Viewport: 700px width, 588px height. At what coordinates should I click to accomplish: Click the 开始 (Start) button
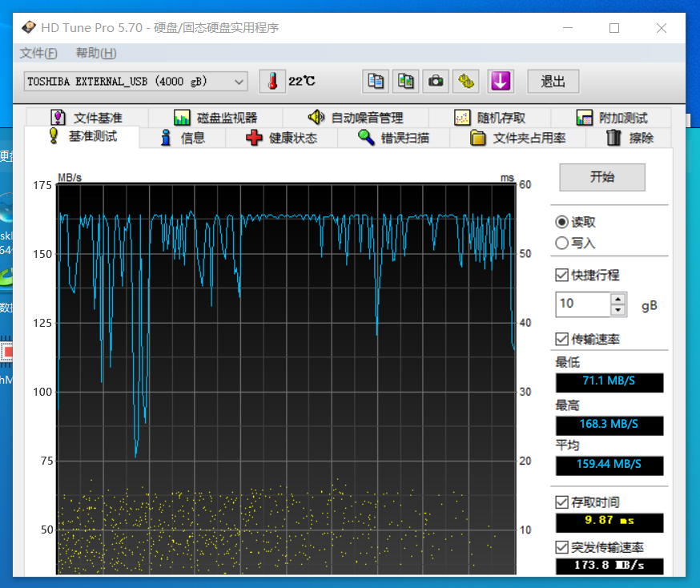tap(601, 177)
